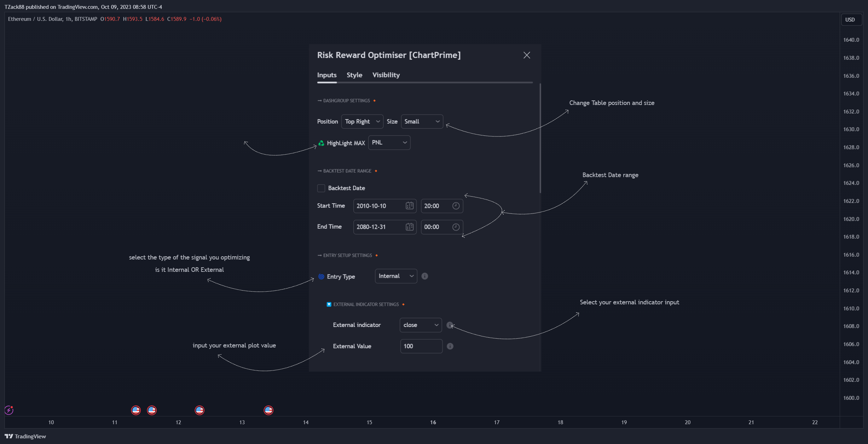Switch to the Style tab
This screenshot has height=444, width=868.
point(354,75)
